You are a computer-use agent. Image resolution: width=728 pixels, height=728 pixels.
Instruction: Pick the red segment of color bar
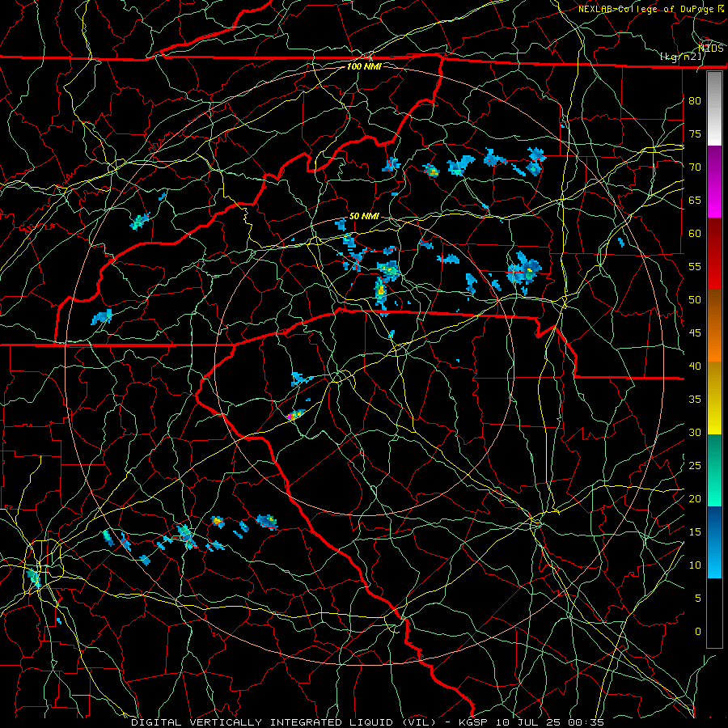(714, 254)
